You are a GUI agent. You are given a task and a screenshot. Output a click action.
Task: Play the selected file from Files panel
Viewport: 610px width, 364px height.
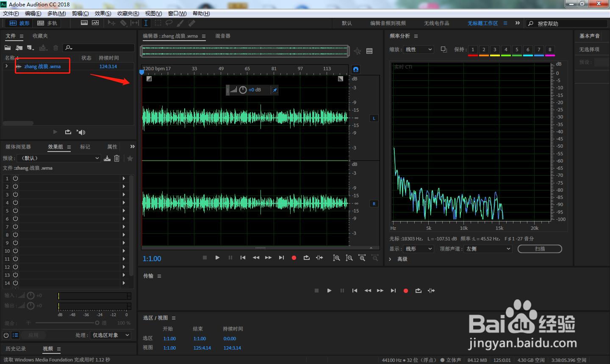tap(55, 132)
